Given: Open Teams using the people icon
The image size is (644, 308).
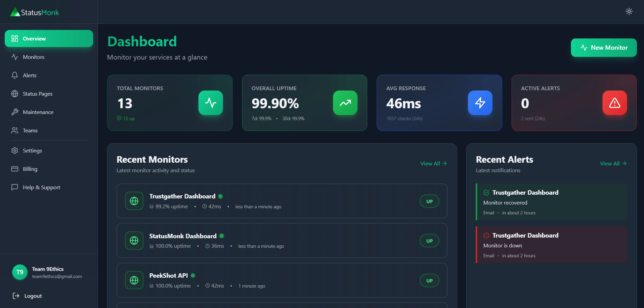Looking at the screenshot, I should click(x=15, y=130).
